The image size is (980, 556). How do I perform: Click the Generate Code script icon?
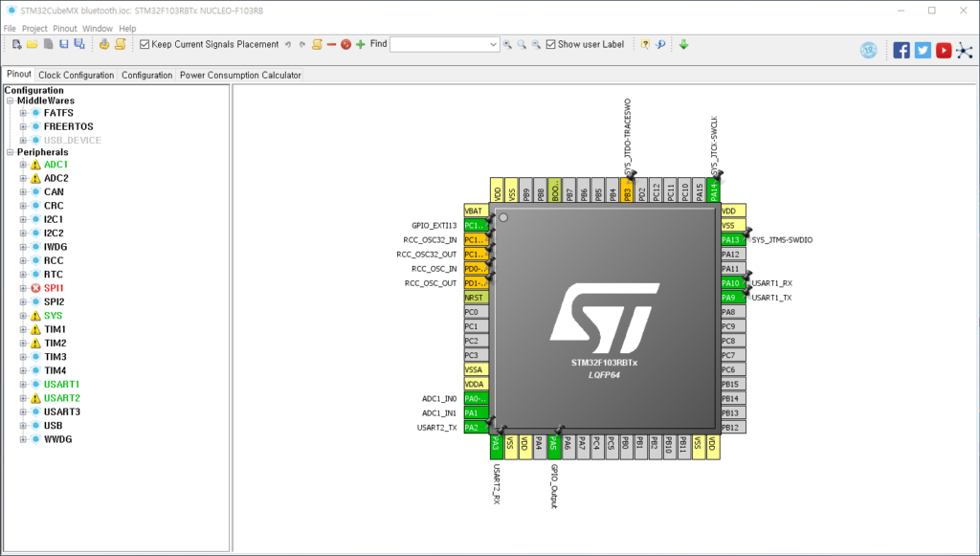(x=121, y=44)
